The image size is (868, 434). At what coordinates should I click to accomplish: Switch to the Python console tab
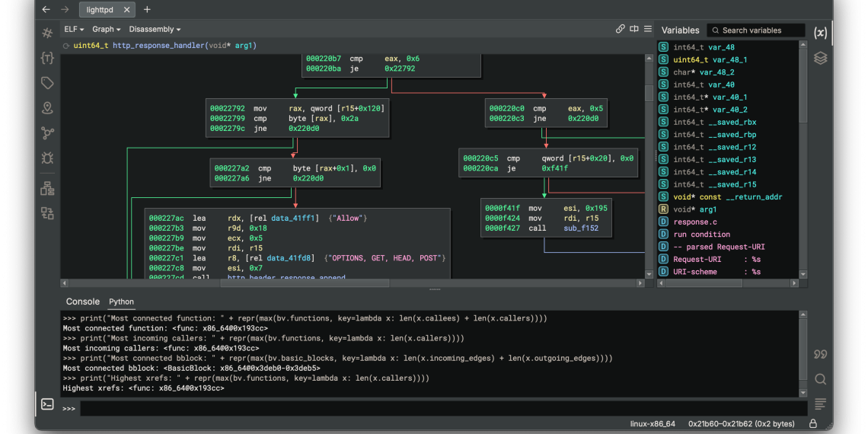tap(121, 302)
